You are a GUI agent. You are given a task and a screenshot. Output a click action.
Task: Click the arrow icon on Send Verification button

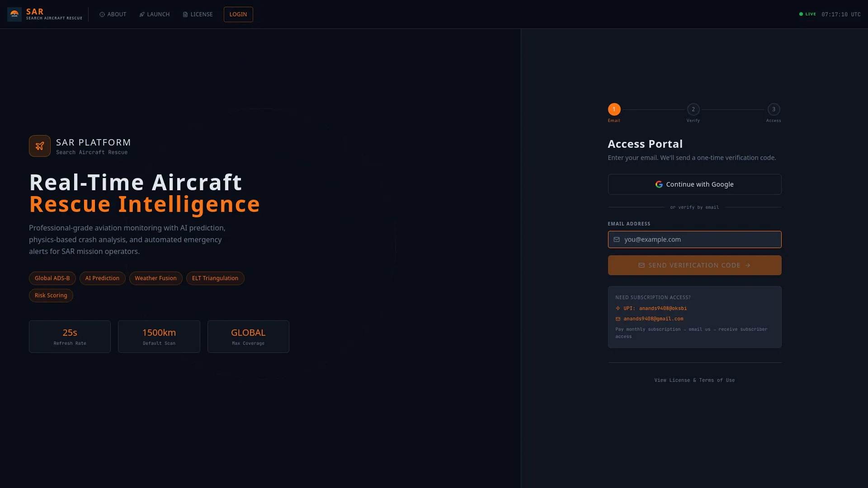748,265
